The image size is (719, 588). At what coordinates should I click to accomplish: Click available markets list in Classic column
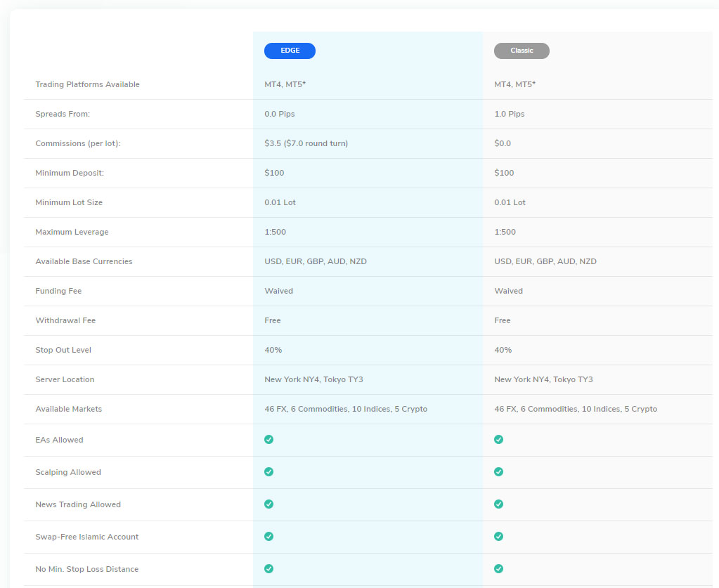[x=576, y=410]
